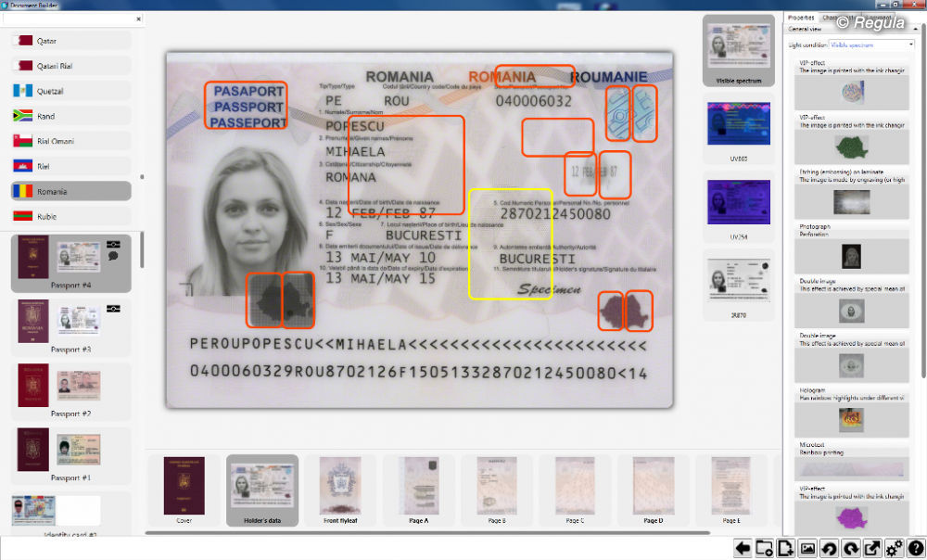Switch to the Properties tab
Viewport: 927px width, 560px height.
click(x=800, y=18)
